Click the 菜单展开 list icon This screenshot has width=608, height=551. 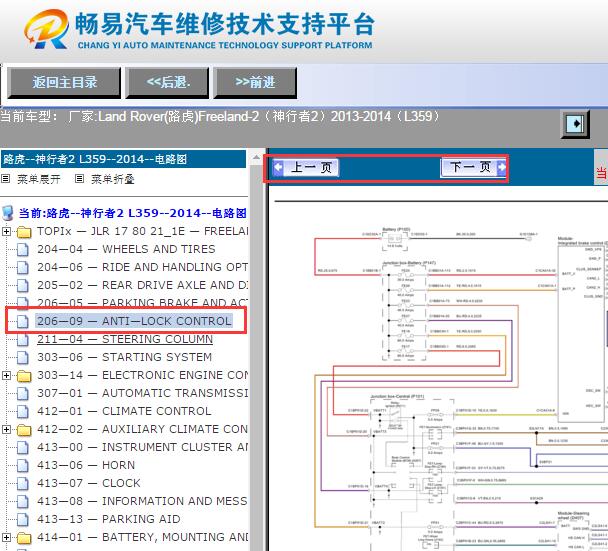click(5, 179)
